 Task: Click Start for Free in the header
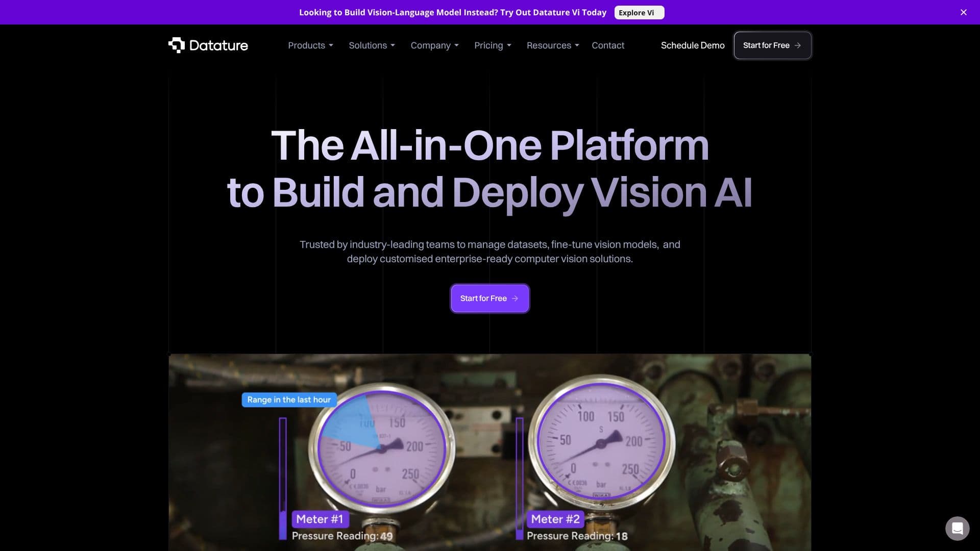tap(772, 45)
